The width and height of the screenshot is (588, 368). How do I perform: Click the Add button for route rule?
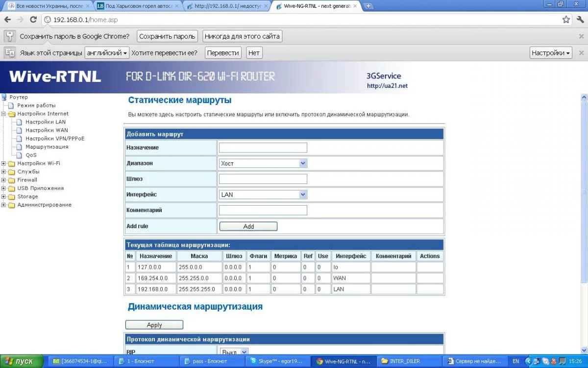(248, 226)
